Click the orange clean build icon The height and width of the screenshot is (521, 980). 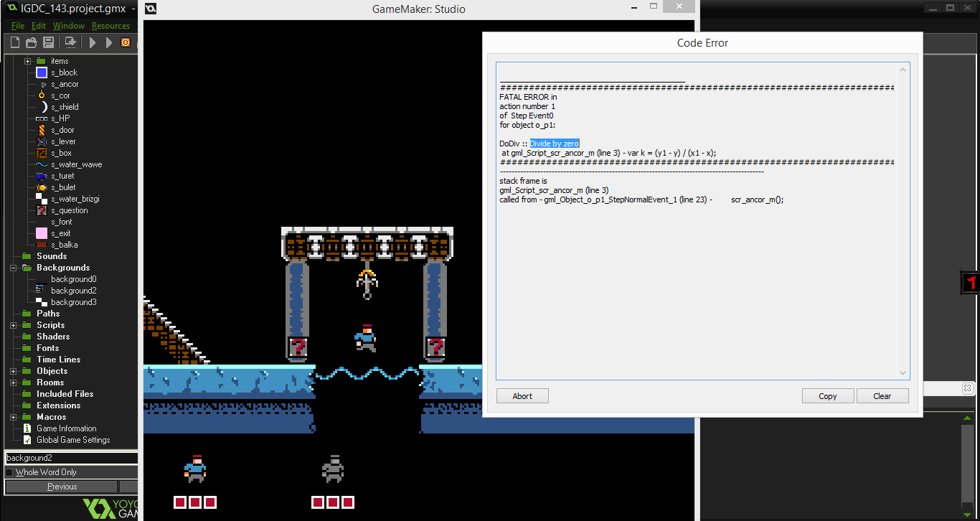126,42
